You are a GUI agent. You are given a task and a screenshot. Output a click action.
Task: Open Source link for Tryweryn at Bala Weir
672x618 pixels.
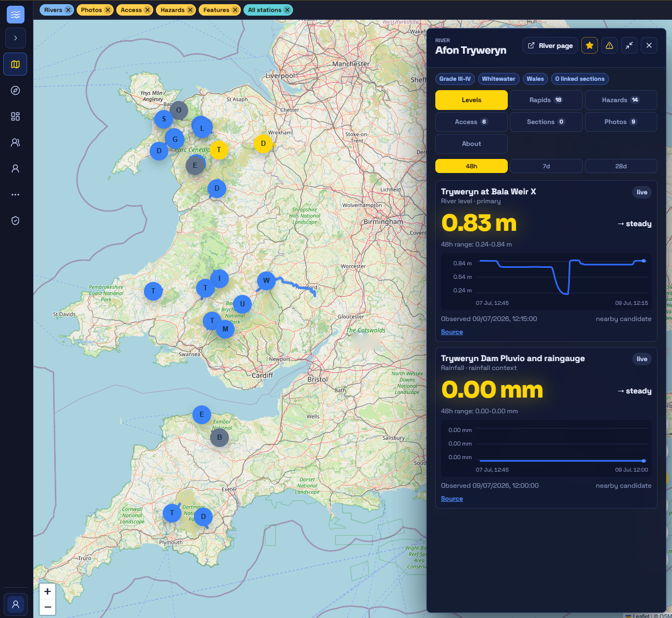click(452, 332)
